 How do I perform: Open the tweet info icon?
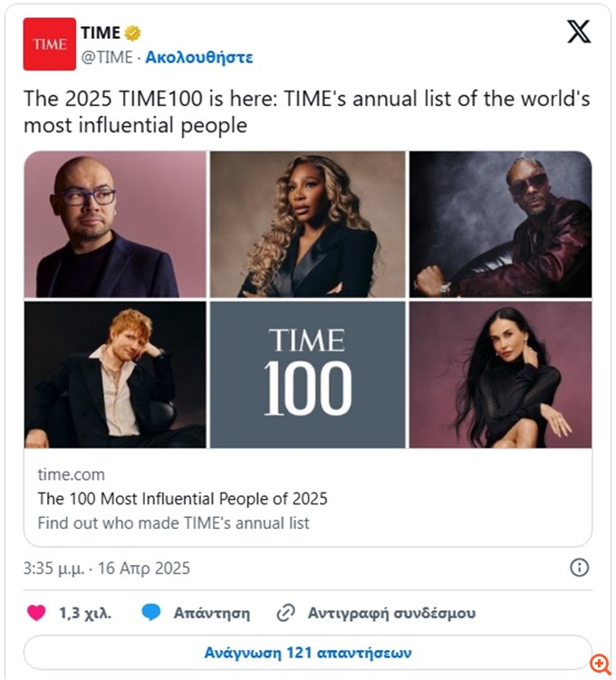click(x=579, y=568)
